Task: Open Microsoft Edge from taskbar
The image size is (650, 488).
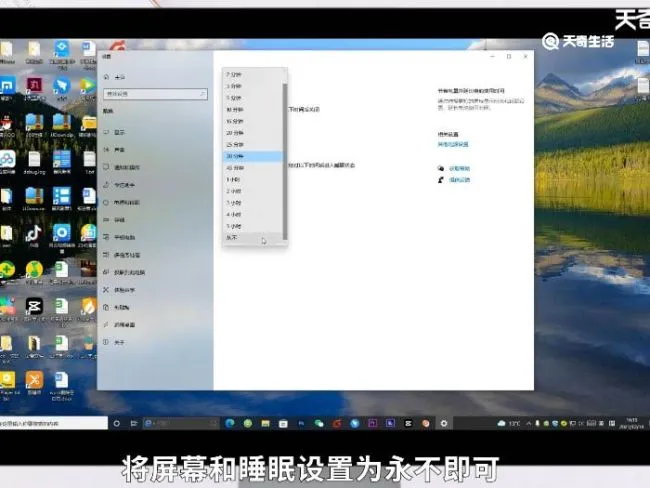Action: (x=230, y=423)
